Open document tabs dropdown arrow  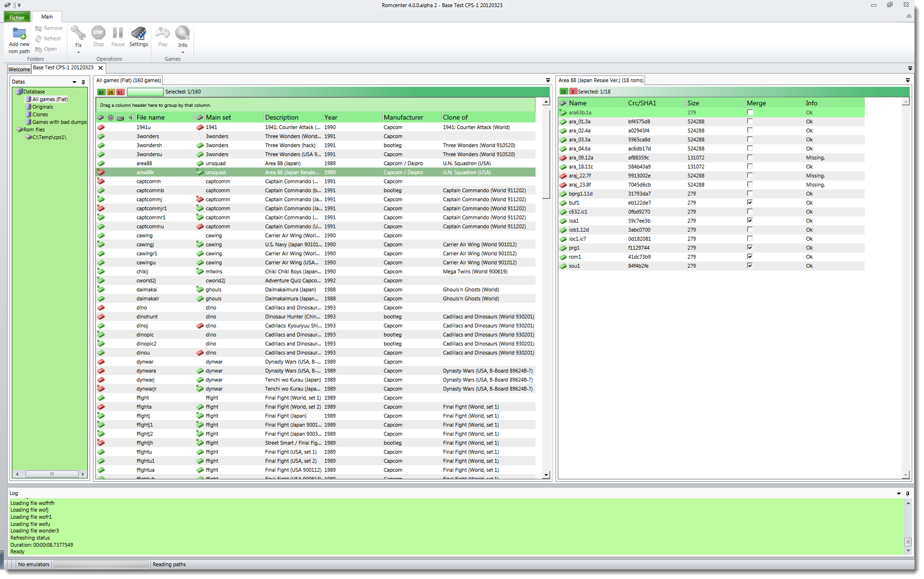[x=910, y=68]
